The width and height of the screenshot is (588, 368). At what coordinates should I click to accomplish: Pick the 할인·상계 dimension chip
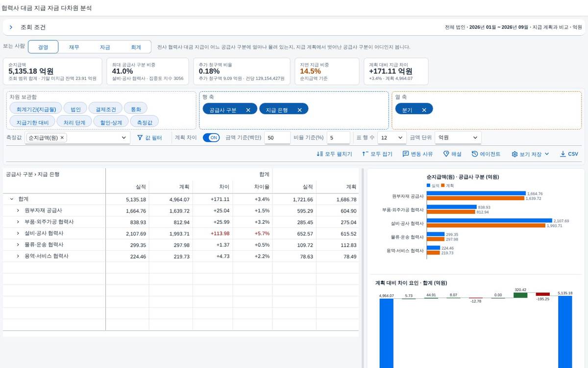[x=111, y=122]
